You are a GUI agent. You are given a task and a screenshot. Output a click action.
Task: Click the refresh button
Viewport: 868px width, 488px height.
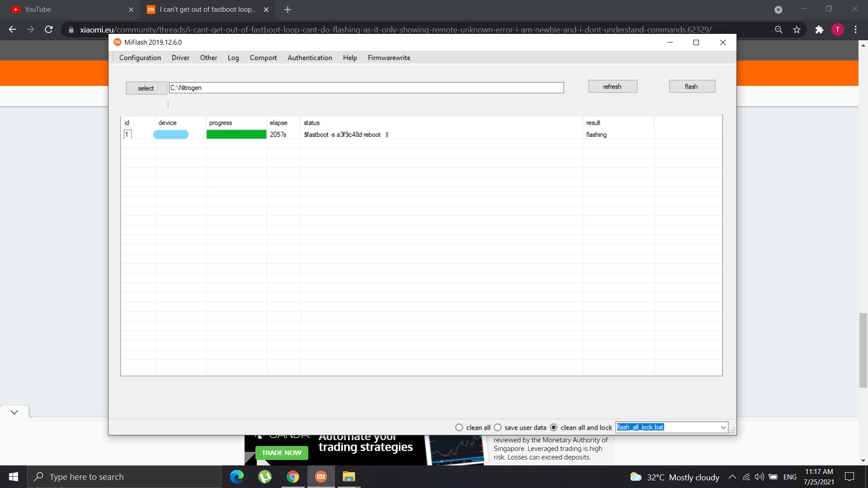click(613, 86)
